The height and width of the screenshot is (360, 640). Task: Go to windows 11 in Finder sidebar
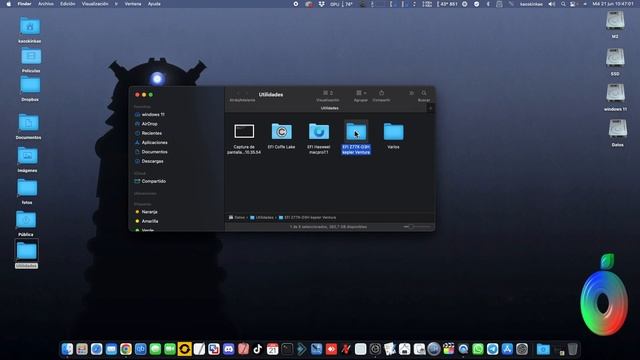[x=153, y=115]
